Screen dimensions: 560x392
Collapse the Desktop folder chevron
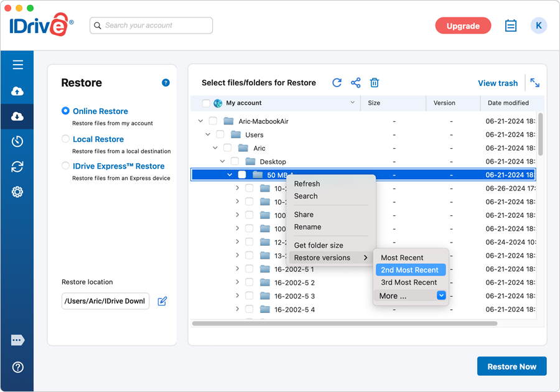pos(223,161)
